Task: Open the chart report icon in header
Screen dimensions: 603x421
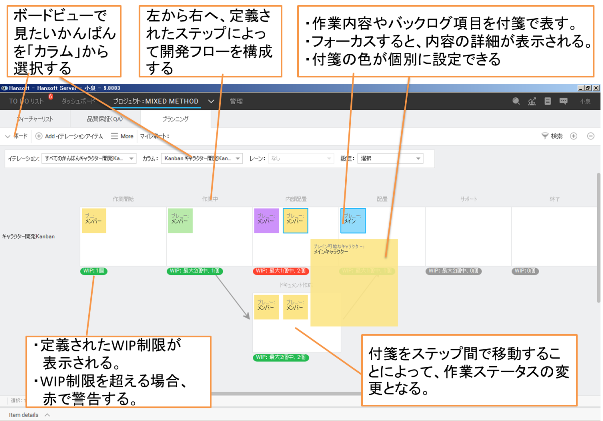Action: 532,101
